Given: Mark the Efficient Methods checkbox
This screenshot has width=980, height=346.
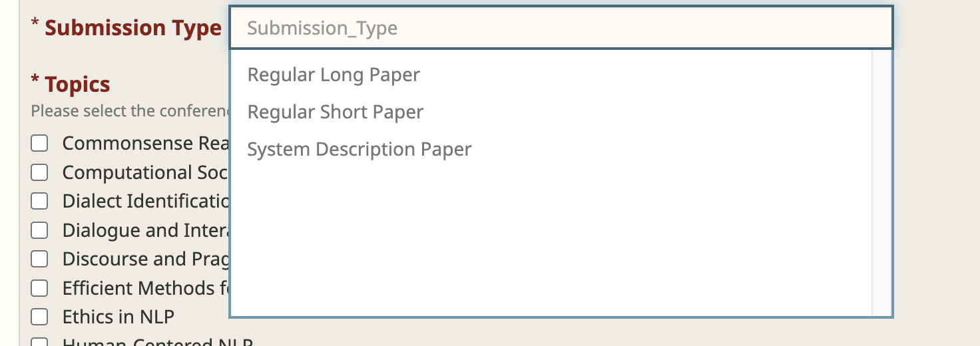Looking at the screenshot, I should pyautogui.click(x=40, y=288).
